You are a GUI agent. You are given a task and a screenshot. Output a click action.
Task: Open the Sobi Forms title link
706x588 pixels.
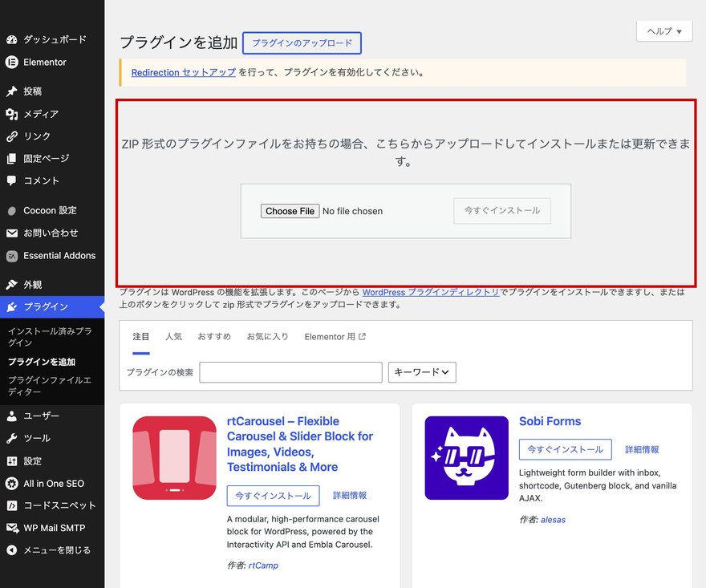[550, 421]
